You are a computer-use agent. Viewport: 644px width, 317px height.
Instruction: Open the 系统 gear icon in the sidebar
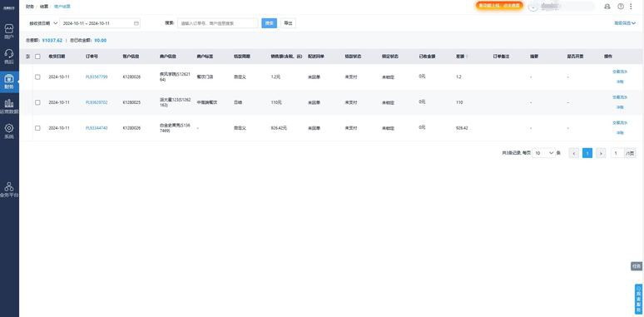coord(9,131)
